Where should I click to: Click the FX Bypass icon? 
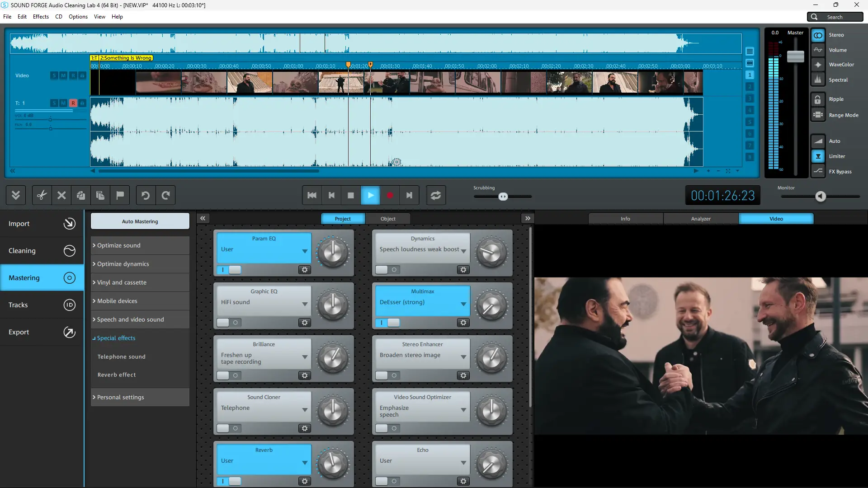pyautogui.click(x=818, y=171)
